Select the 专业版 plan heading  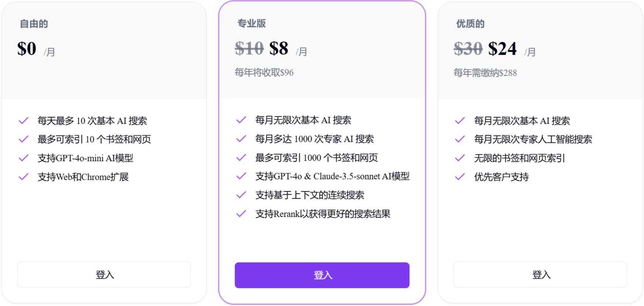[x=252, y=23]
